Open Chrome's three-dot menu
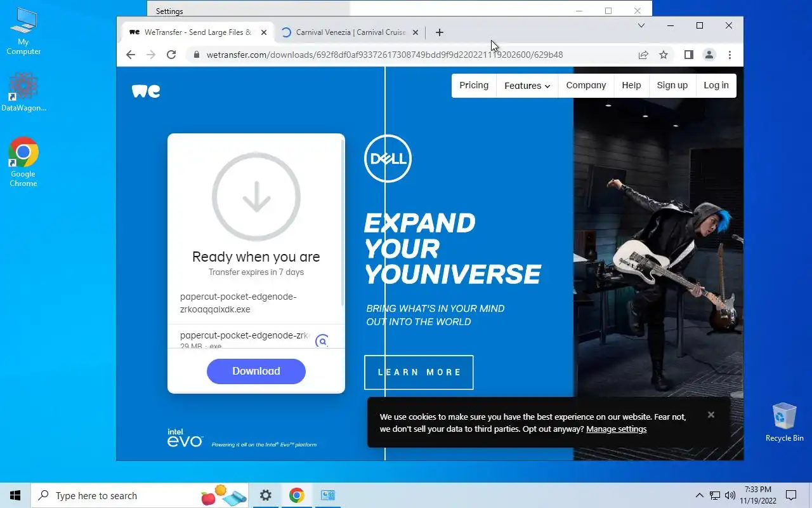The width and height of the screenshot is (812, 508). 730,55
